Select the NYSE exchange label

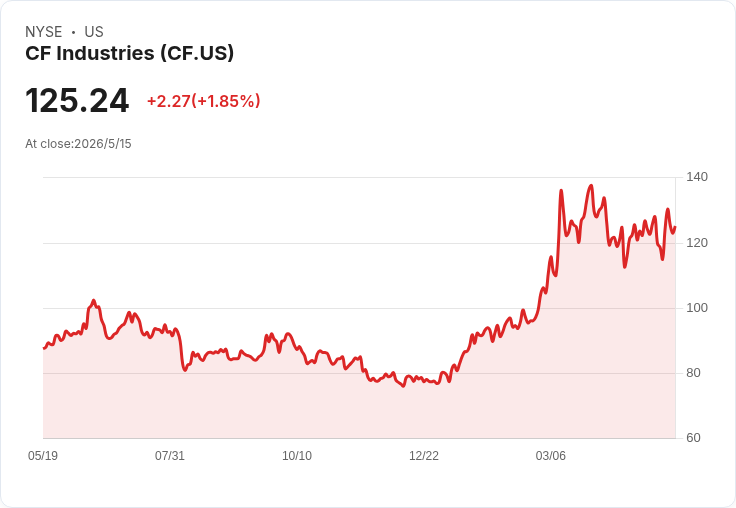point(44,32)
